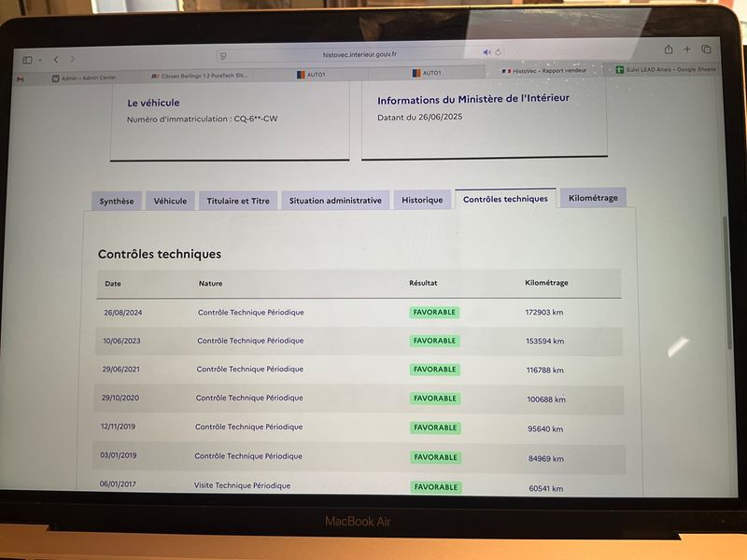The height and width of the screenshot is (560, 747).
Task: Click the Nature column header
Action: click(x=211, y=284)
